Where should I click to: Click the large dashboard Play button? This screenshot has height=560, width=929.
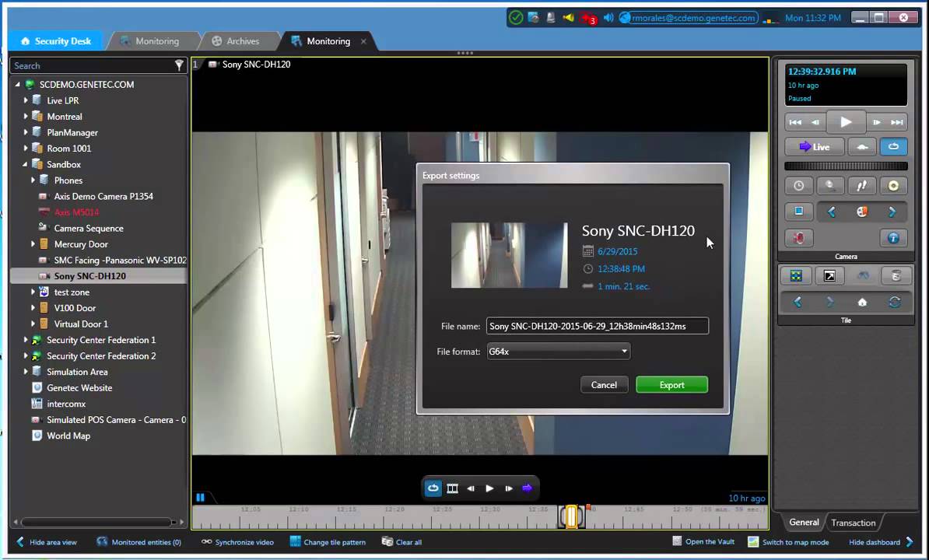[846, 122]
